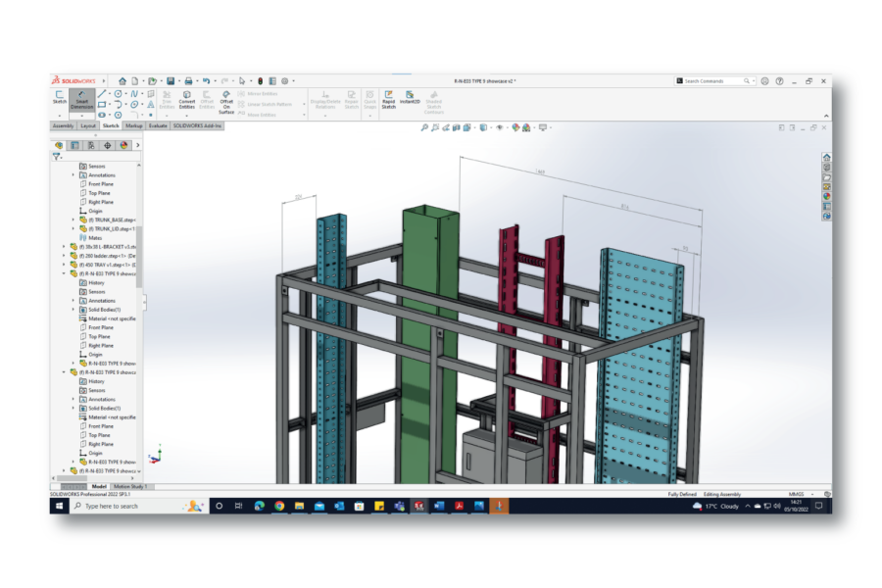Image resolution: width=882 pixels, height=588 pixels.
Task: Select the Text sketch tool
Action: pos(151,104)
